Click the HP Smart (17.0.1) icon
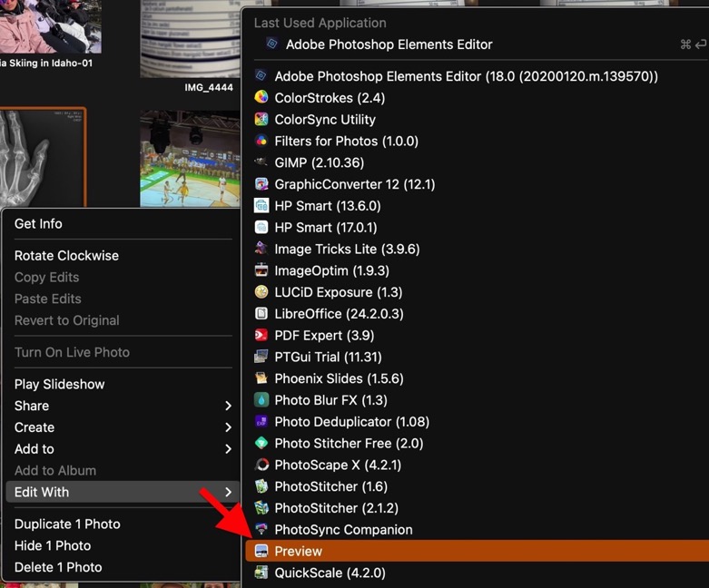The width and height of the screenshot is (709, 588). point(261,227)
